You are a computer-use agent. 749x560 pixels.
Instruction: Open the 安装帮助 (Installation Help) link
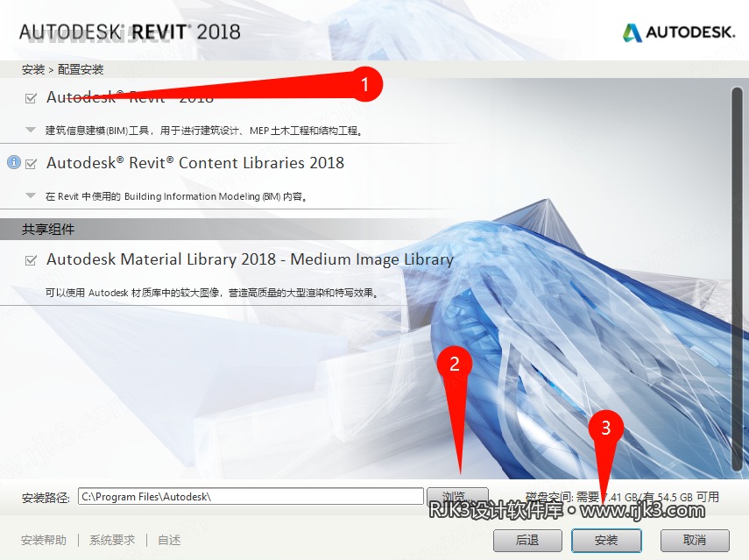pyautogui.click(x=44, y=541)
